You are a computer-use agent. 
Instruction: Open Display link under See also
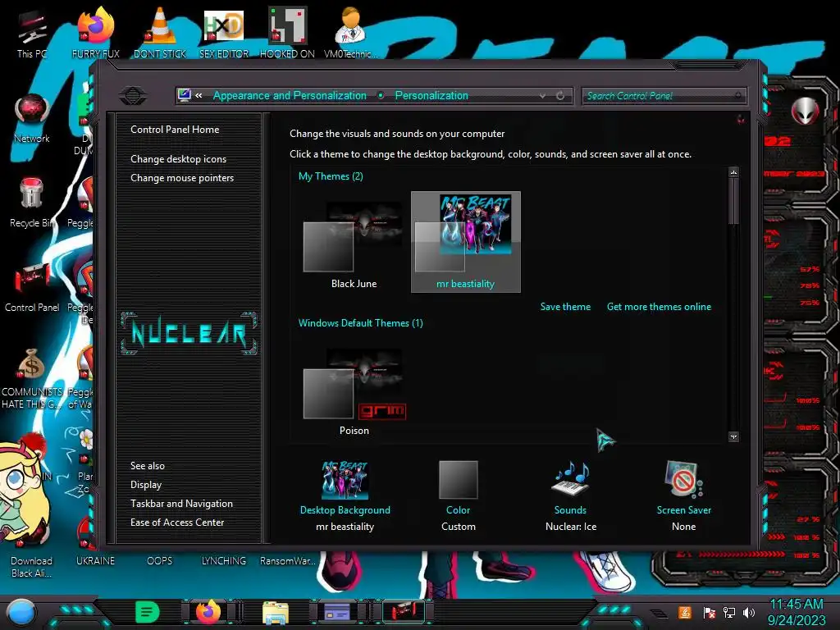pyautogui.click(x=146, y=485)
